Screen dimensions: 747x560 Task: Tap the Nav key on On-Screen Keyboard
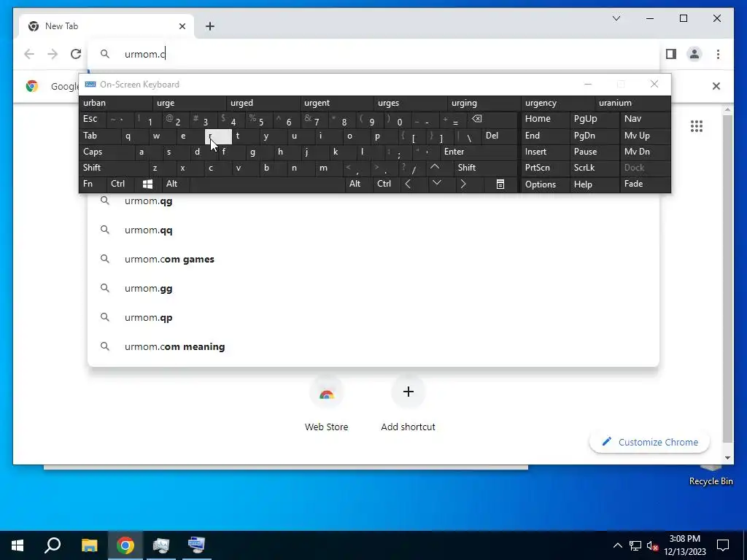pyautogui.click(x=645, y=119)
